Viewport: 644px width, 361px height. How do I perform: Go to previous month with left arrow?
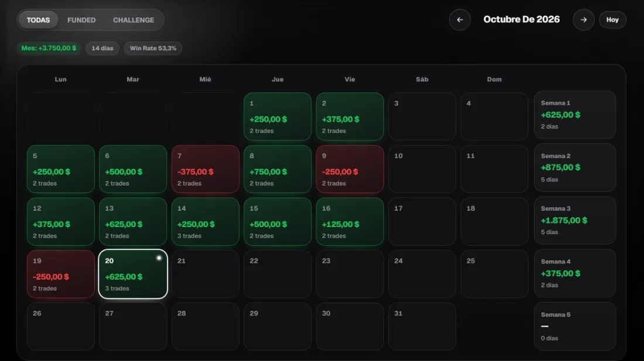click(x=460, y=20)
